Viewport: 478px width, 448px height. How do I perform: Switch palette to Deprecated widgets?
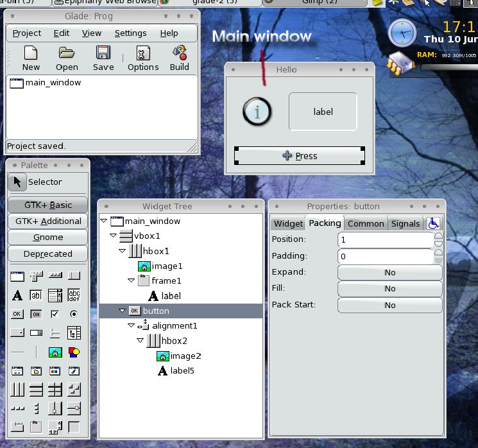point(48,254)
